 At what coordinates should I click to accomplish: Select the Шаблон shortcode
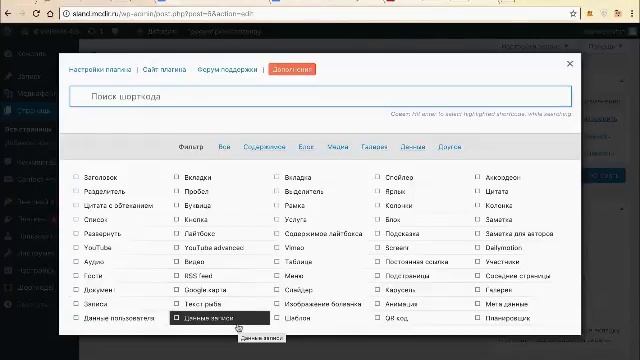point(298,318)
